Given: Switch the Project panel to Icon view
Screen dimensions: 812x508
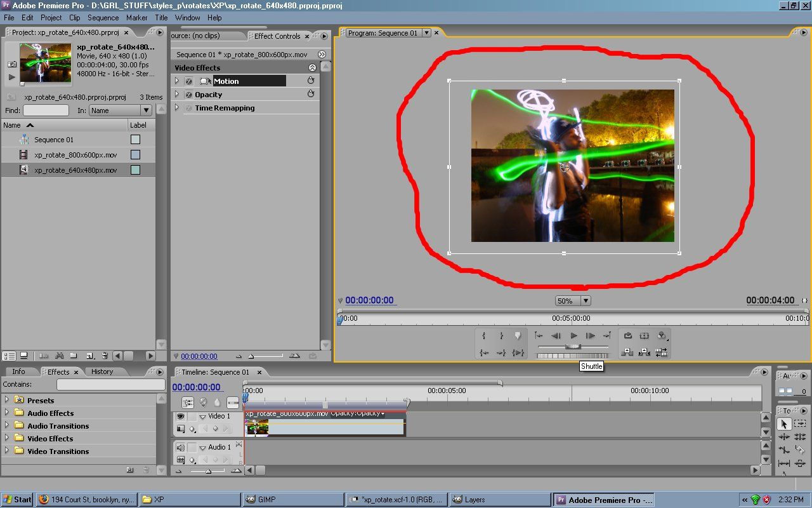Looking at the screenshot, I should tap(24, 356).
